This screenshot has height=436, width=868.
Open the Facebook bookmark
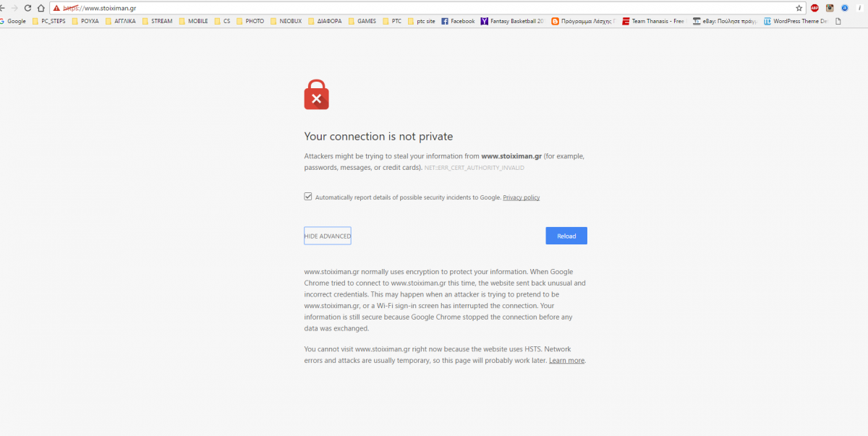458,21
